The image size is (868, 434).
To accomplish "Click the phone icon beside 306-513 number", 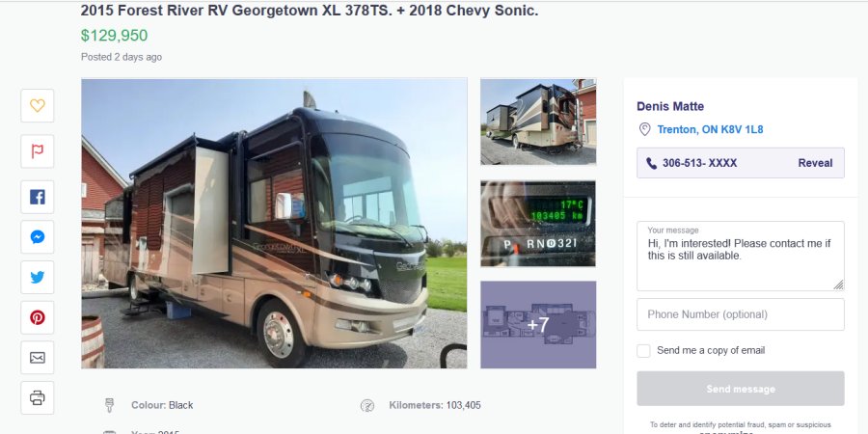I will tap(652, 164).
